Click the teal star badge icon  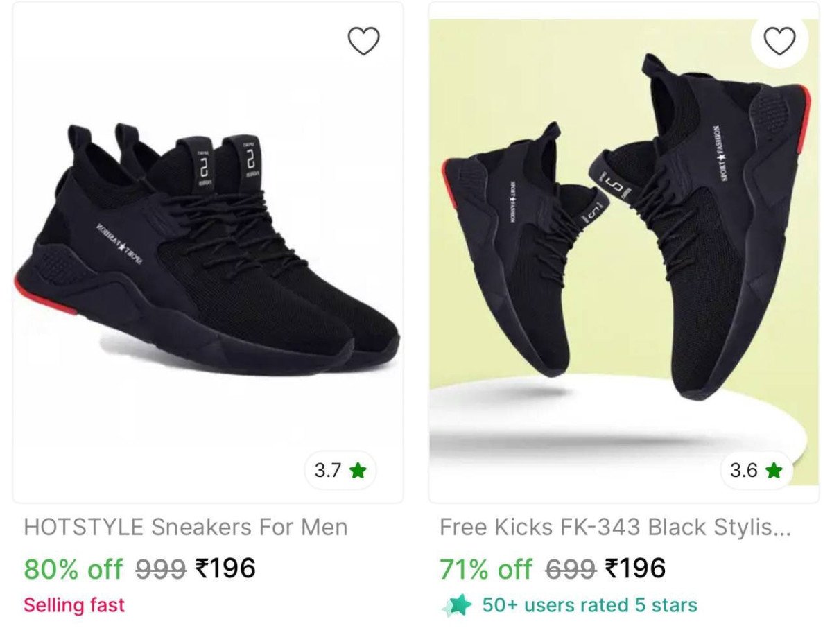click(x=457, y=605)
